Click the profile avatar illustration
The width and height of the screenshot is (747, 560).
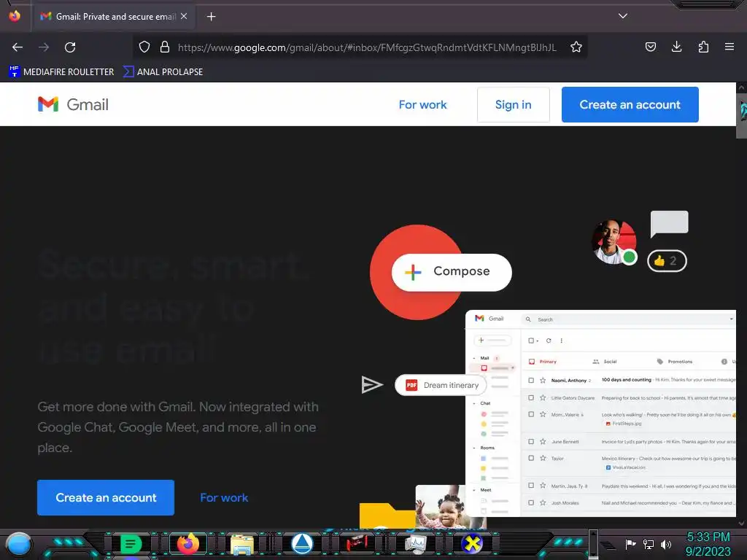(x=614, y=242)
